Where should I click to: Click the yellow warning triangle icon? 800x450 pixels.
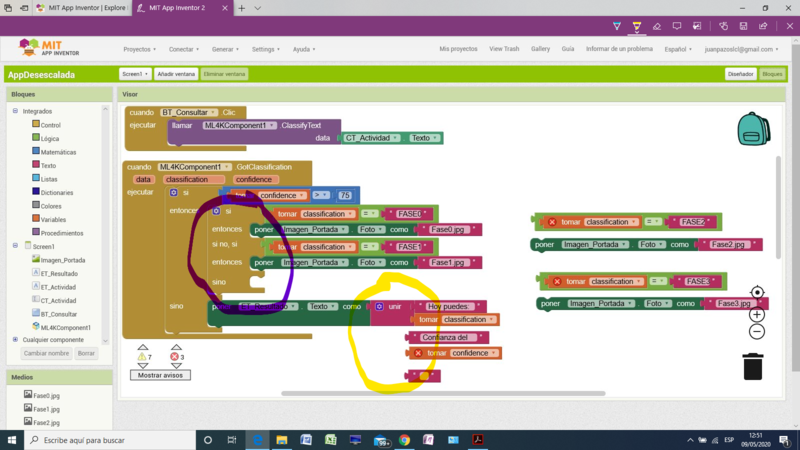point(143,356)
